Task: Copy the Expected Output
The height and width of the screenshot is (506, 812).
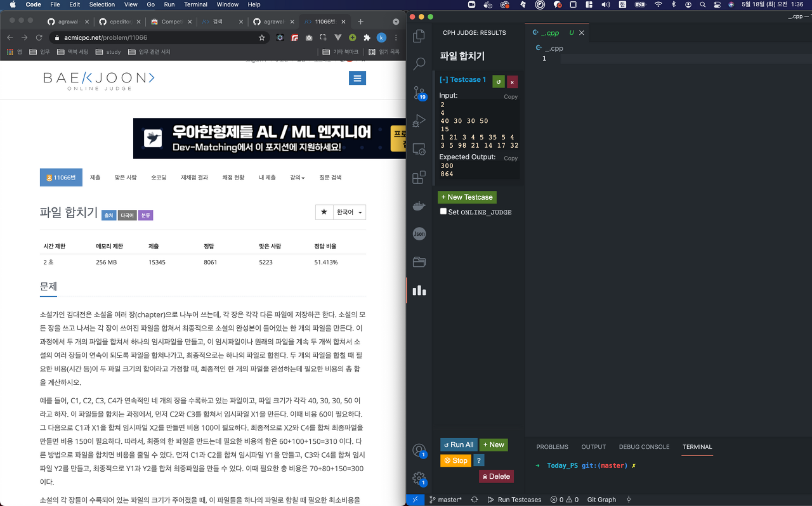Action: coord(511,159)
